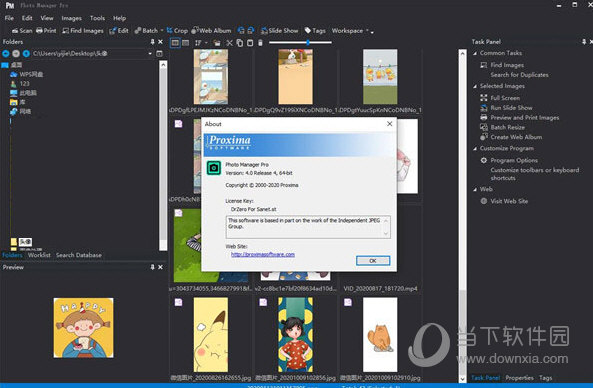The image size is (593, 388).
Task: Switch to the Properties tab
Action: pyautogui.click(x=519, y=377)
